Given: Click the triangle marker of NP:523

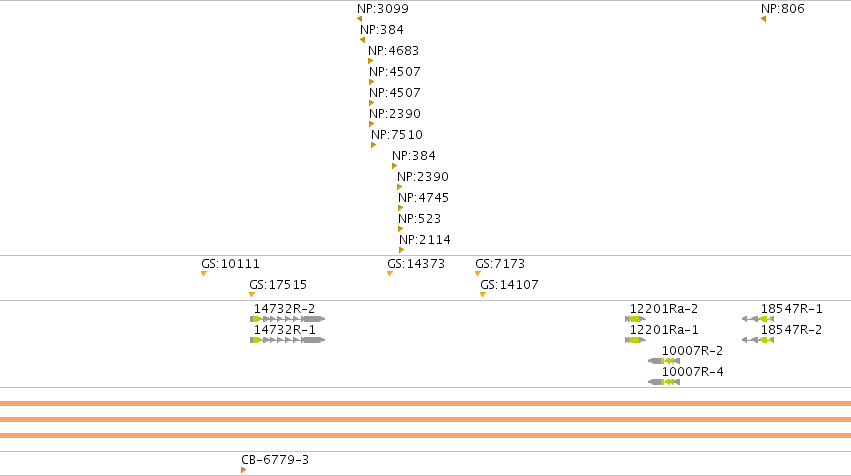Looking at the screenshot, I should click(401, 229).
